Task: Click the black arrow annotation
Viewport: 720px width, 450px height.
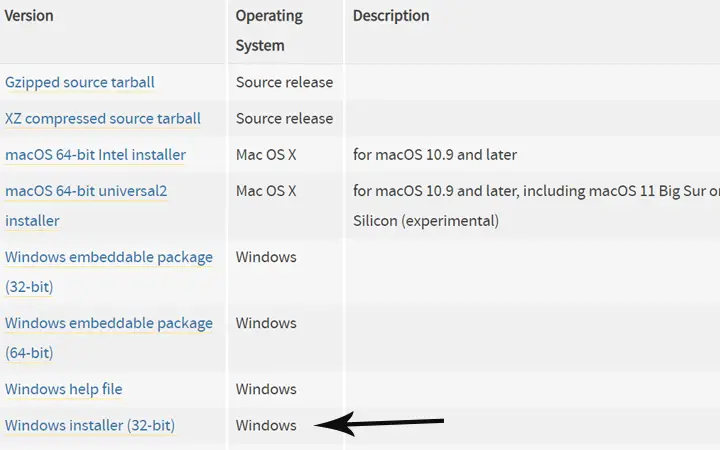Action: coord(379,423)
